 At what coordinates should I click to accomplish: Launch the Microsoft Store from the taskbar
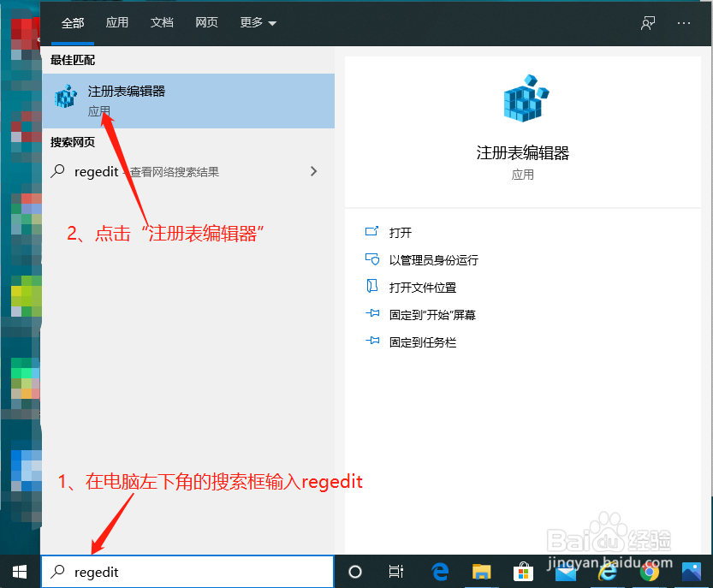[x=523, y=571]
